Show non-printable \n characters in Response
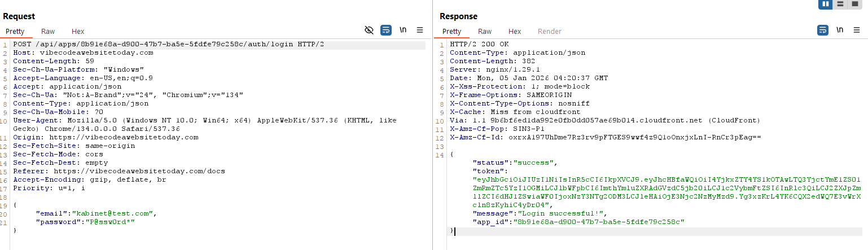This screenshot has width=868, height=250. tap(840, 30)
